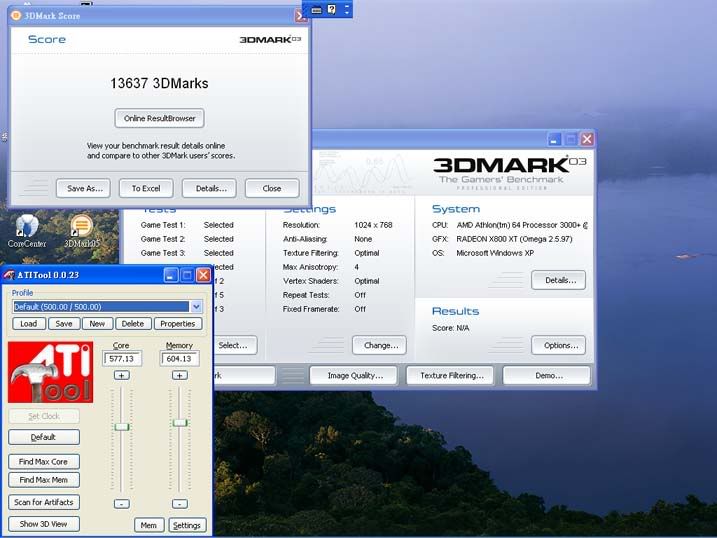Start Find Max Core
The width and height of the screenshot is (717, 538).
[44, 462]
